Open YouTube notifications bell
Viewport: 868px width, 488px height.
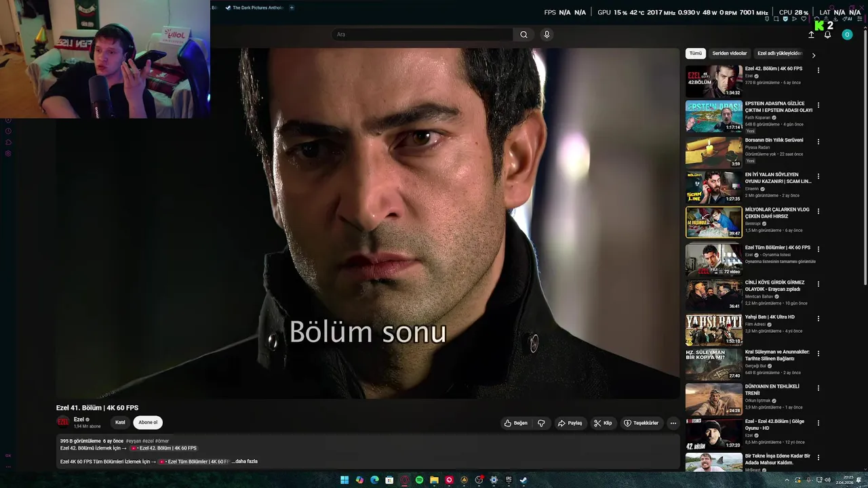click(828, 35)
